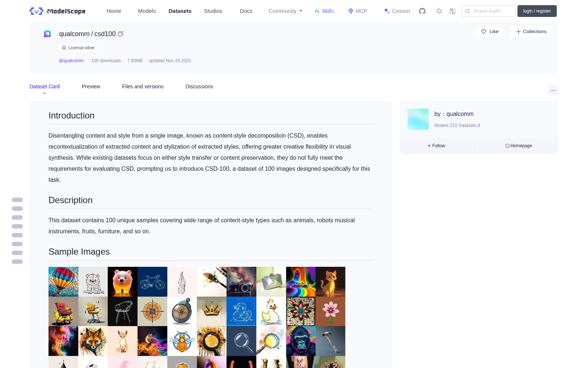This screenshot has height=368, width=588.
Task: Open Files and versions tab
Action: pos(143,86)
